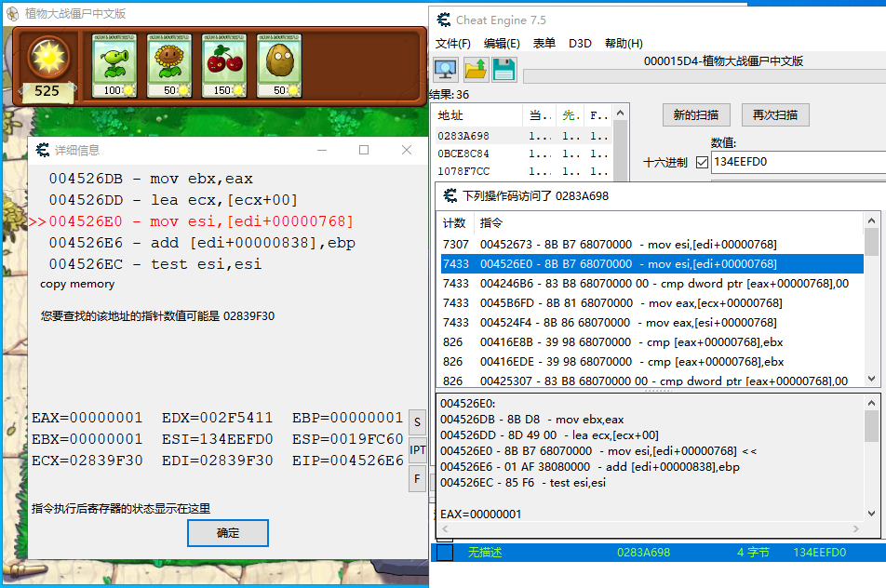
Task: Select opcode row 004524F4 mov eax,[esi+00000768]
Action: (x=652, y=323)
